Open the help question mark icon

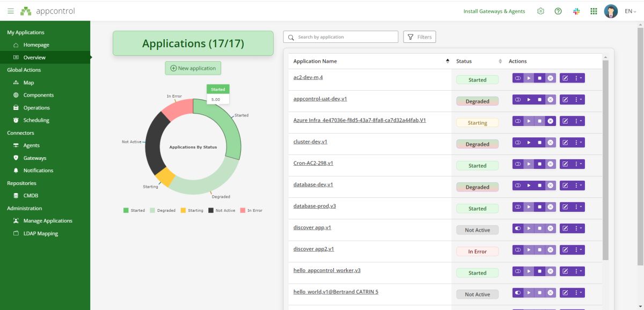coord(558,11)
